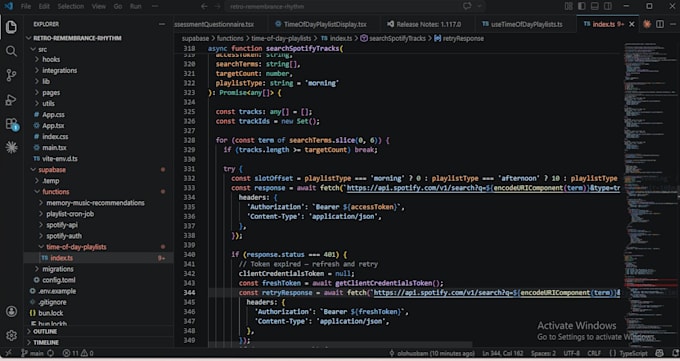This screenshot has height=361, width=680.
Task: Expand the migrations folder
Action: click(37, 269)
